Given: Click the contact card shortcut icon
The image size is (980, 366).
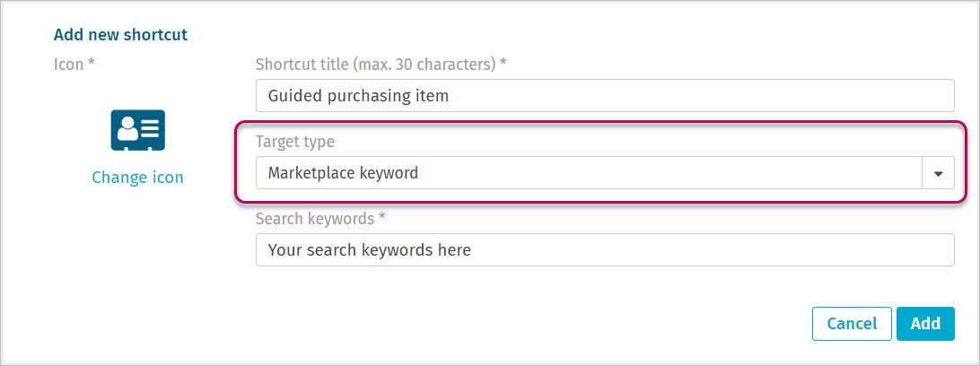Looking at the screenshot, I should tap(137, 130).
